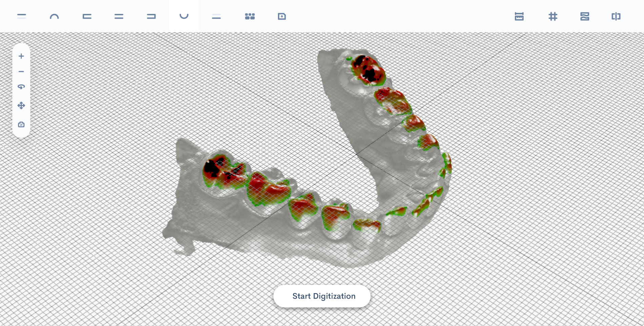Toggle the split compare view
644x326 pixels.
tap(616, 16)
